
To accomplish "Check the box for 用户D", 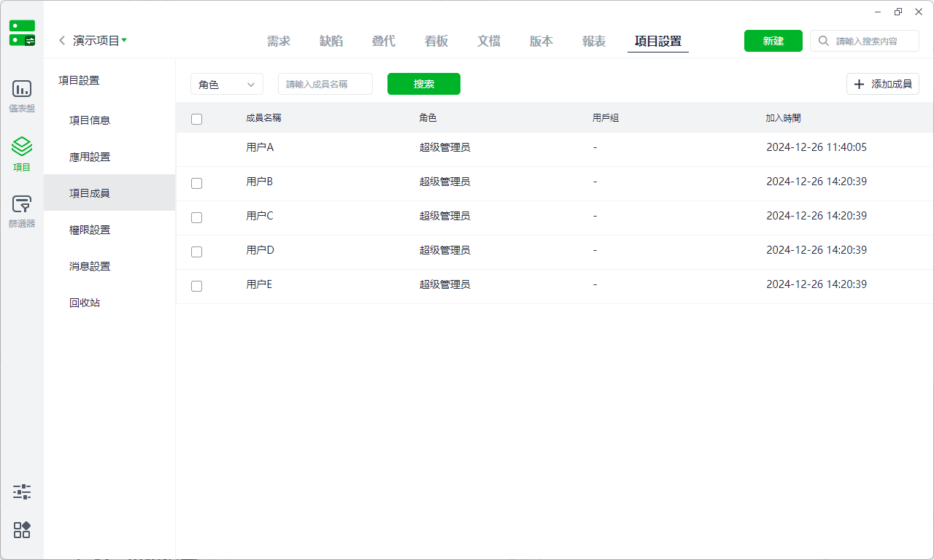I will click(x=196, y=252).
